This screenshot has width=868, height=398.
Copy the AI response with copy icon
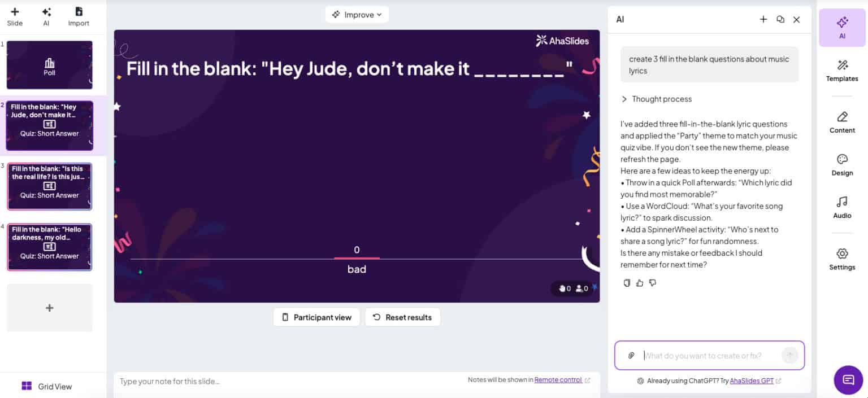pyautogui.click(x=626, y=283)
